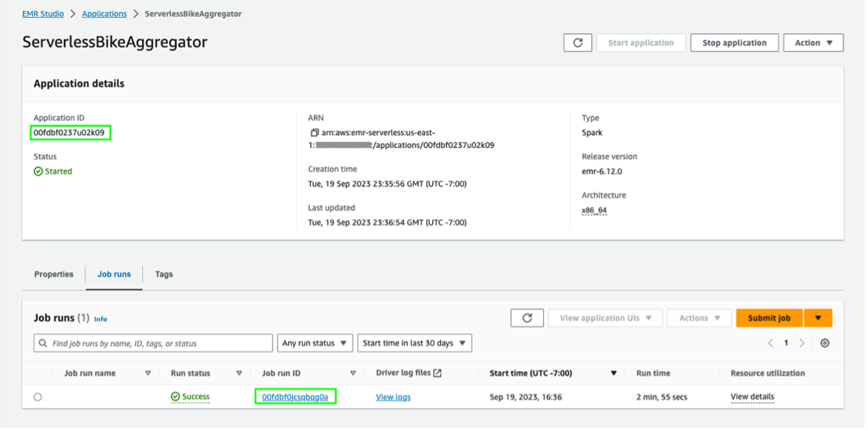
Task: Click the Start application button
Action: pos(641,42)
